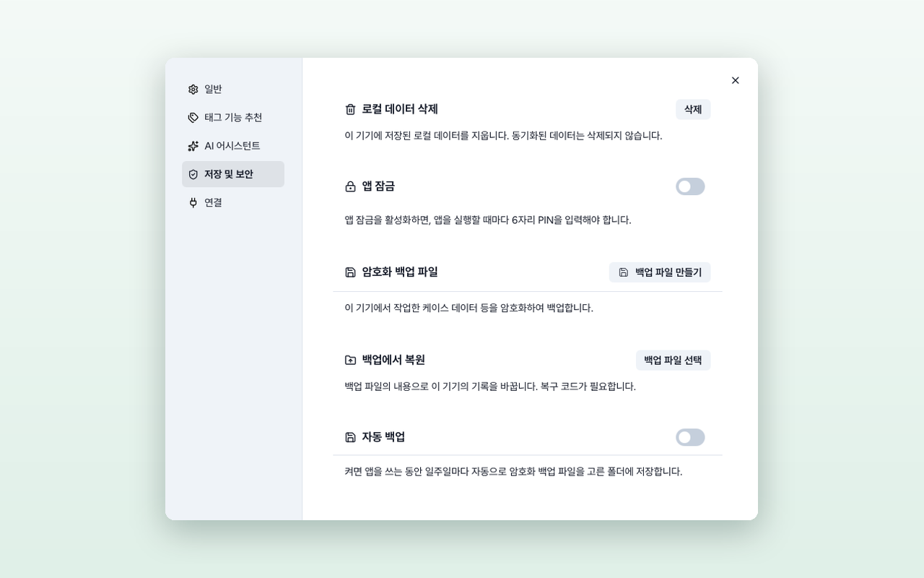Click the trash icon next to 로컬 데이터 삭제

coord(350,109)
